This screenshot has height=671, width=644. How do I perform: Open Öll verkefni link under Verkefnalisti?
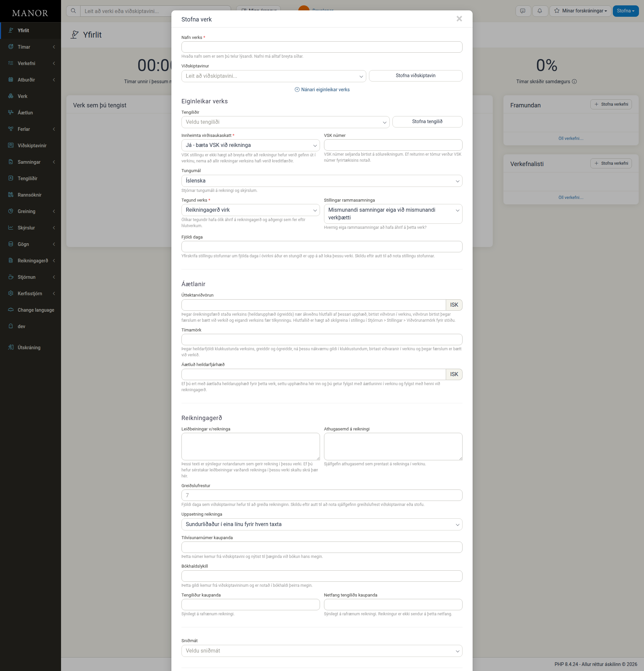[571, 198]
